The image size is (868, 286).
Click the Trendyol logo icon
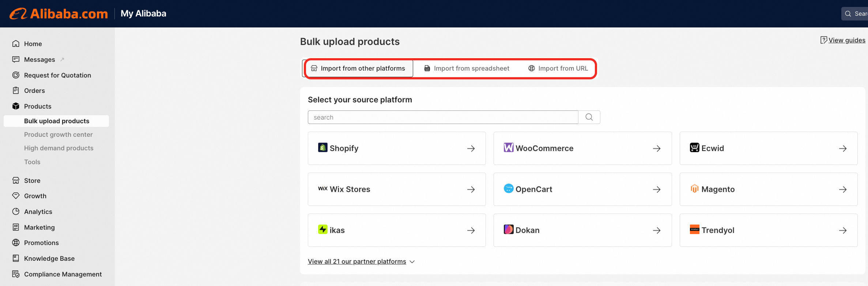coord(695,229)
